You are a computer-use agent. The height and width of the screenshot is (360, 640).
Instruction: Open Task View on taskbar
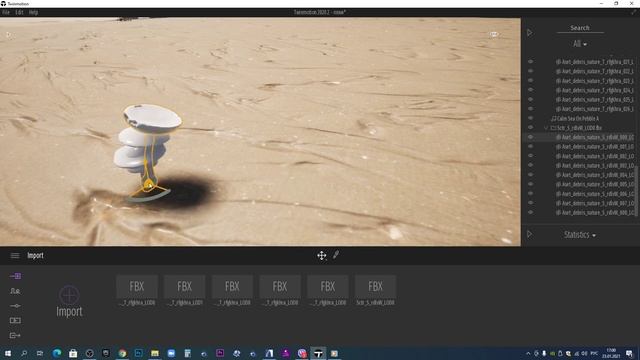pos(40,353)
